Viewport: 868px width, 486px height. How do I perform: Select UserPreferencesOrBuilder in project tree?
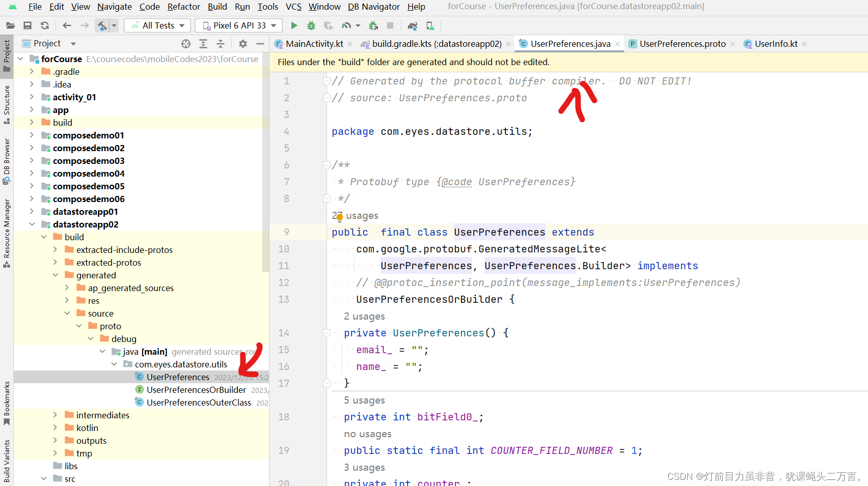[x=196, y=390]
